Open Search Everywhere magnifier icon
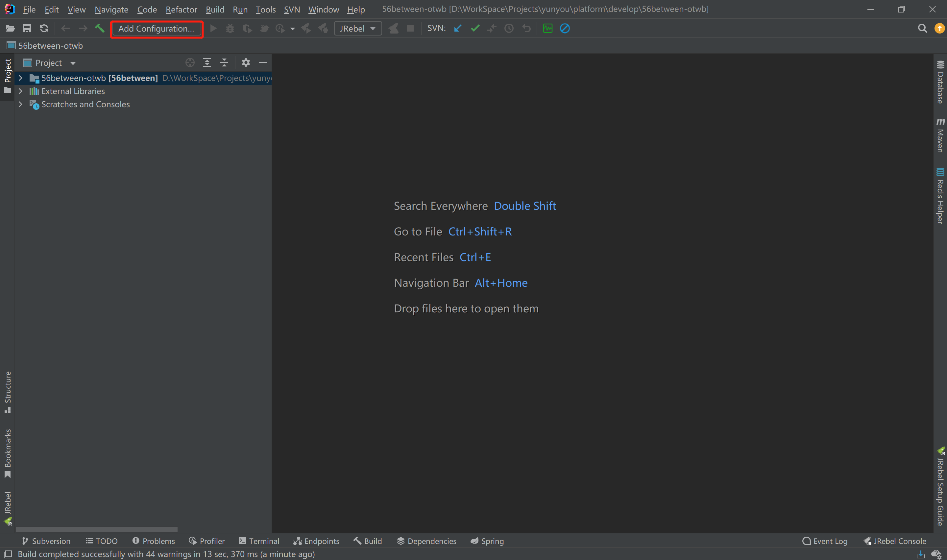The width and height of the screenshot is (947, 560). (x=922, y=28)
